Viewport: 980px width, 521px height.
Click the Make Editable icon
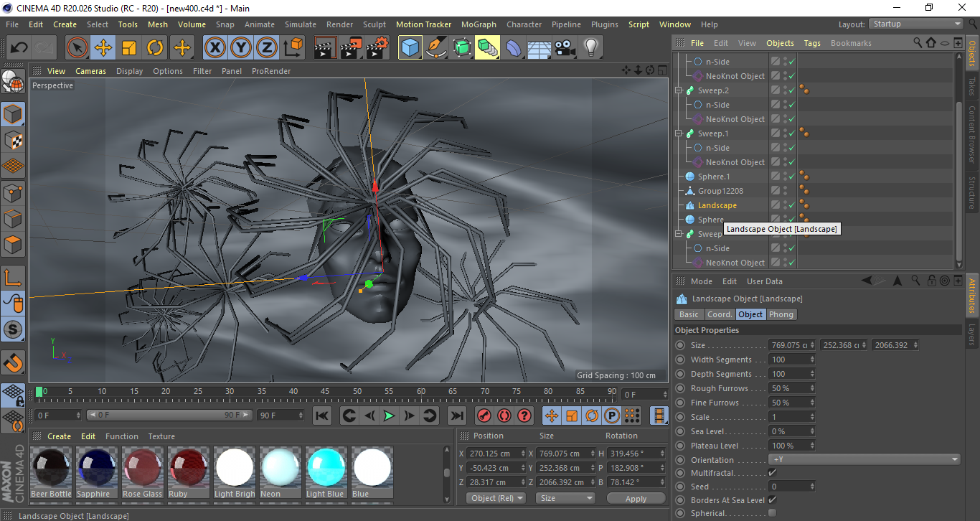coord(13,83)
